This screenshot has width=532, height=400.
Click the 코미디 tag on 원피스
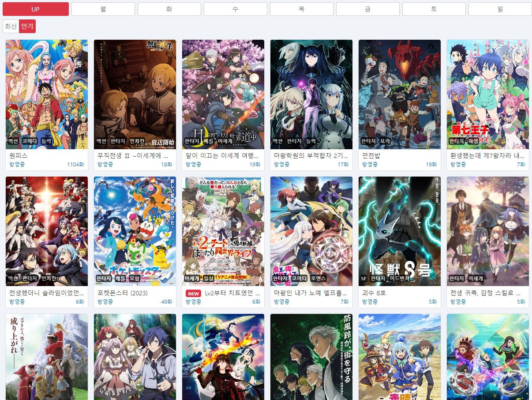[x=30, y=141]
